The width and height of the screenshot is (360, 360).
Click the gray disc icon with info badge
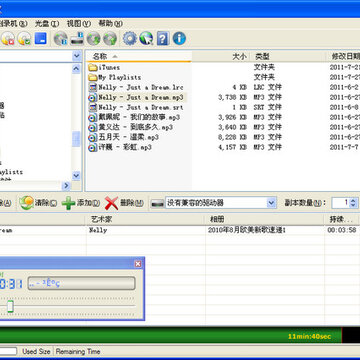pyautogui.click(x=61, y=39)
